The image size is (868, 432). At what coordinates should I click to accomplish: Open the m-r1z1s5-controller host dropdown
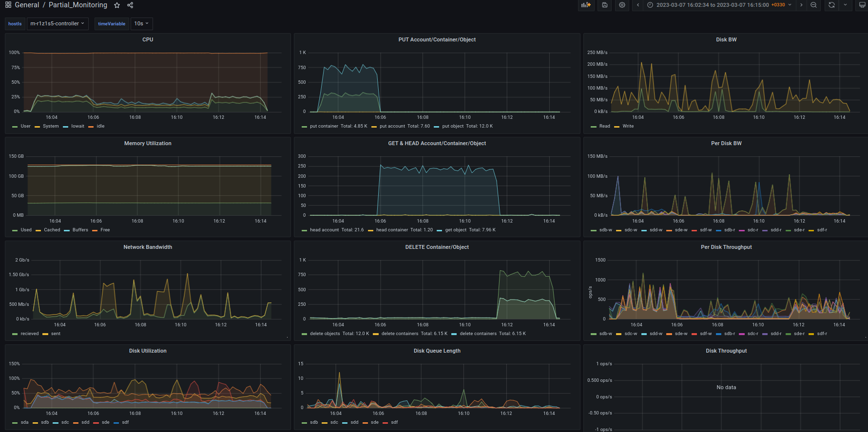click(x=58, y=23)
